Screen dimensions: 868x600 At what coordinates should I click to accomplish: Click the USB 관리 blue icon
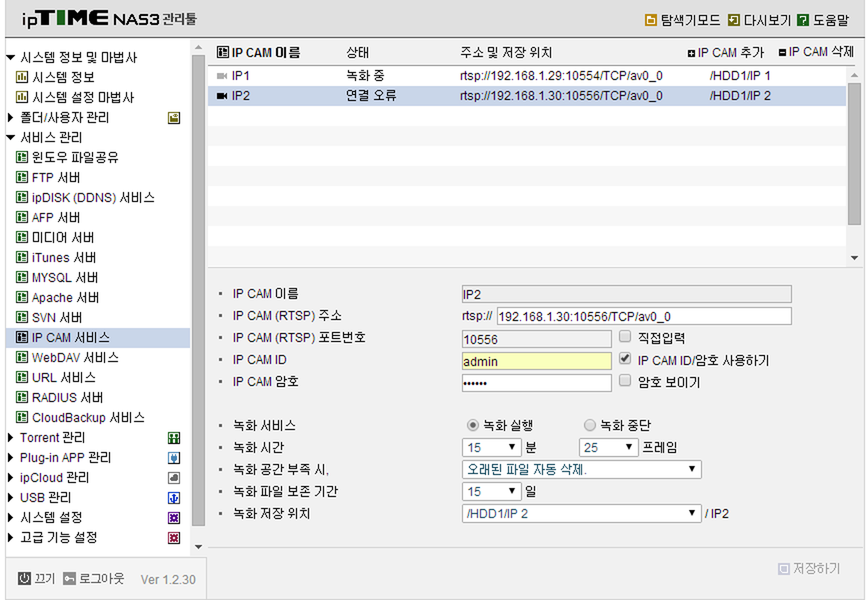pyautogui.click(x=174, y=498)
